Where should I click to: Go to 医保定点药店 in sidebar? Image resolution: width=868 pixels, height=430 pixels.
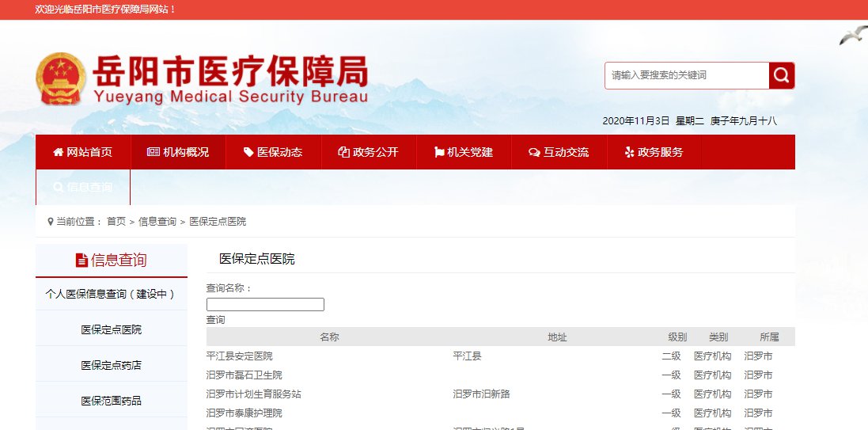[x=111, y=365]
